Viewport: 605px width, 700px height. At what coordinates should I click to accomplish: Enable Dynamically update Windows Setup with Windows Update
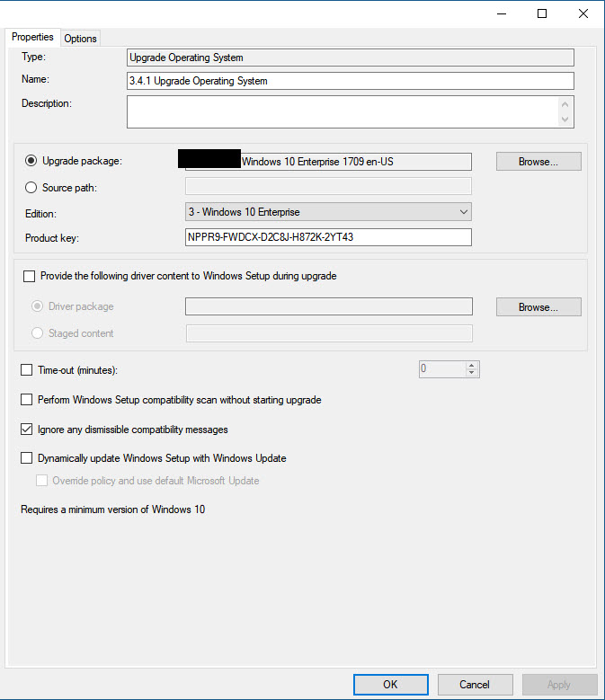pyautogui.click(x=27, y=458)
